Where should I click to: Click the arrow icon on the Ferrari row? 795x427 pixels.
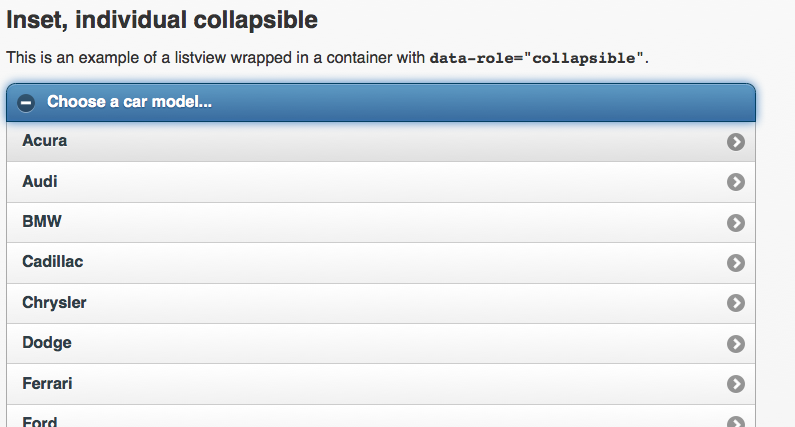click(x=736, y=384)
